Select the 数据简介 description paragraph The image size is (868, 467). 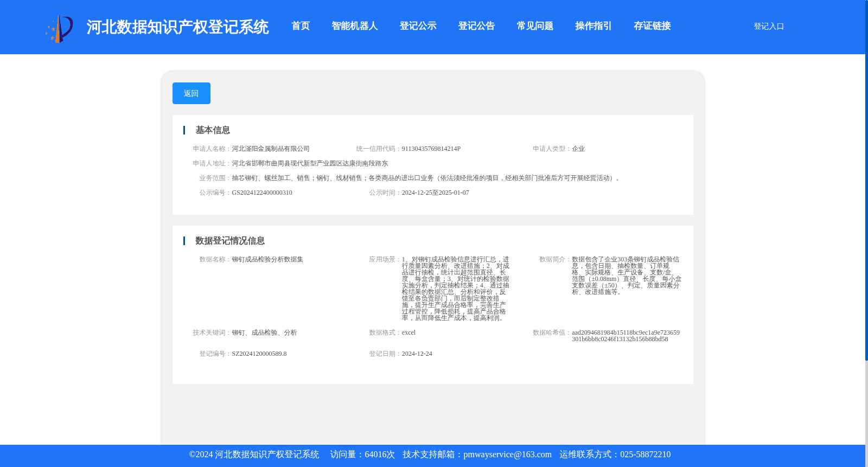click(x=627, y=276)
